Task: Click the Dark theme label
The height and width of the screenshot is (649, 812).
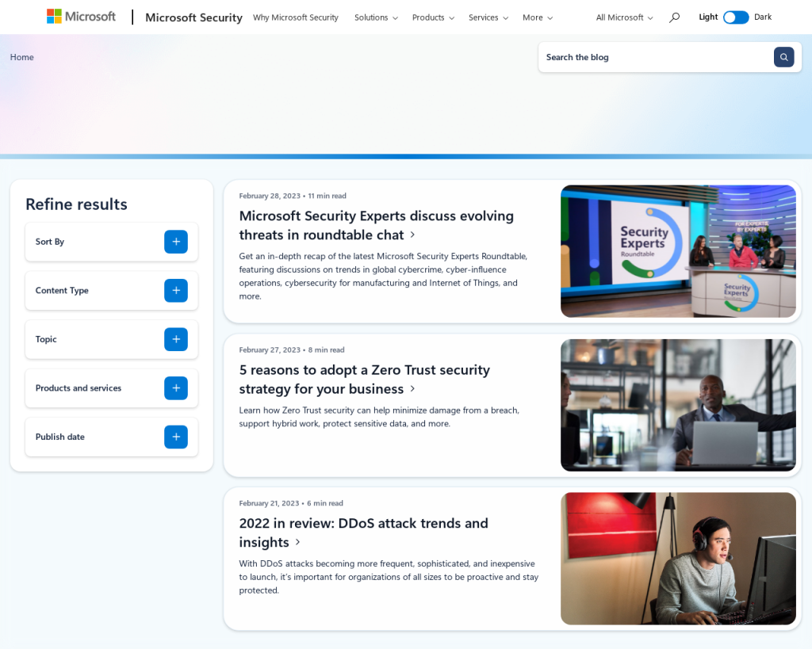Action: pos(762,17)
